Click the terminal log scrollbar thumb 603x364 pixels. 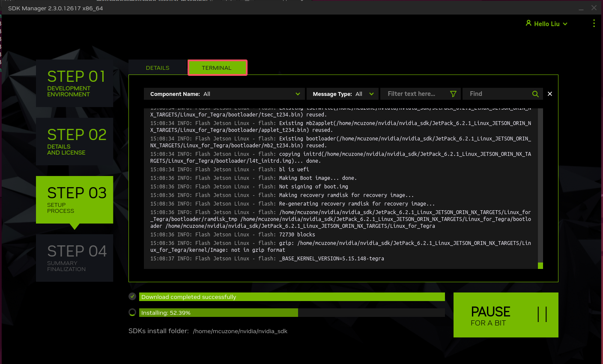tap(540, 266)
